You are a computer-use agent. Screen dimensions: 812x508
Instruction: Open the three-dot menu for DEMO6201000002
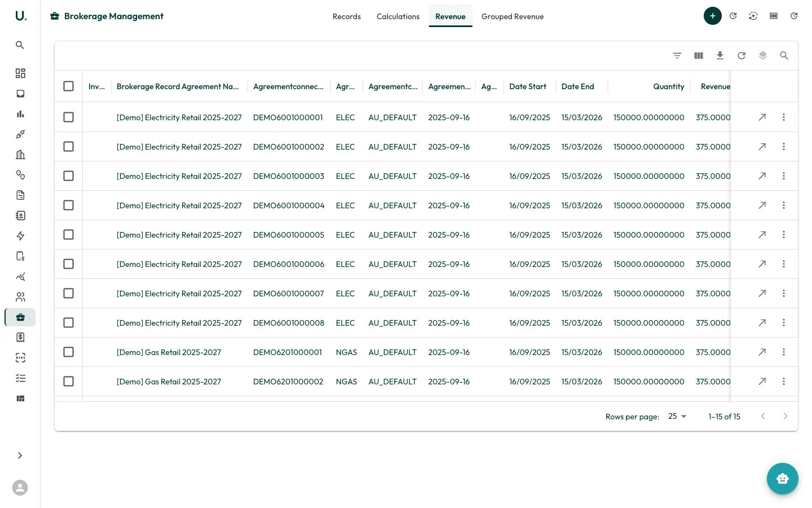[x=784, y=382]
